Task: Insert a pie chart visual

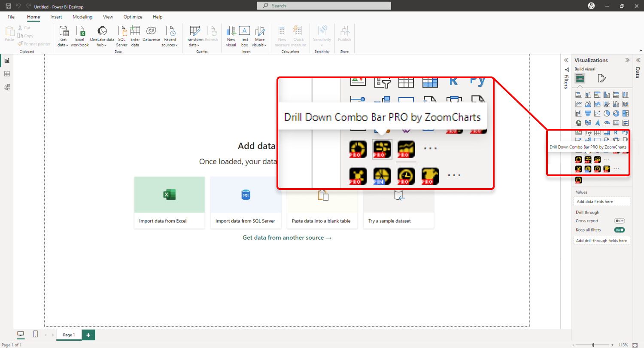Action: (x=607, y=113)
